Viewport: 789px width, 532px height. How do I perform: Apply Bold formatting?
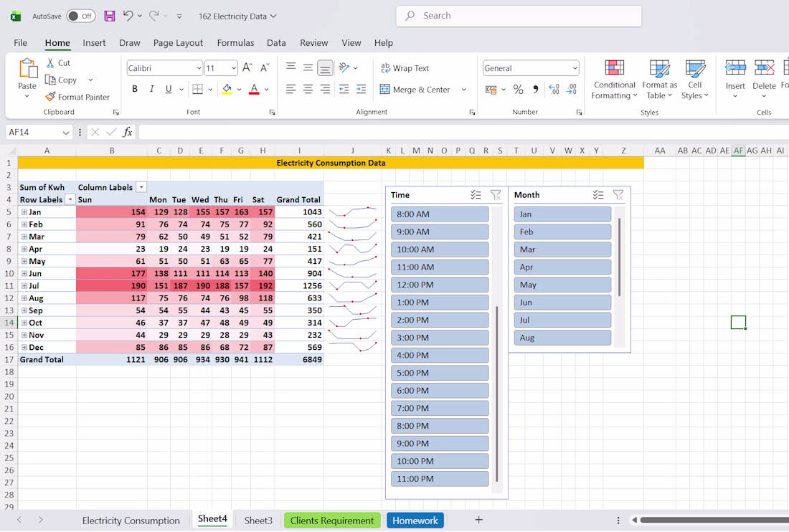[x=135, y=90]
